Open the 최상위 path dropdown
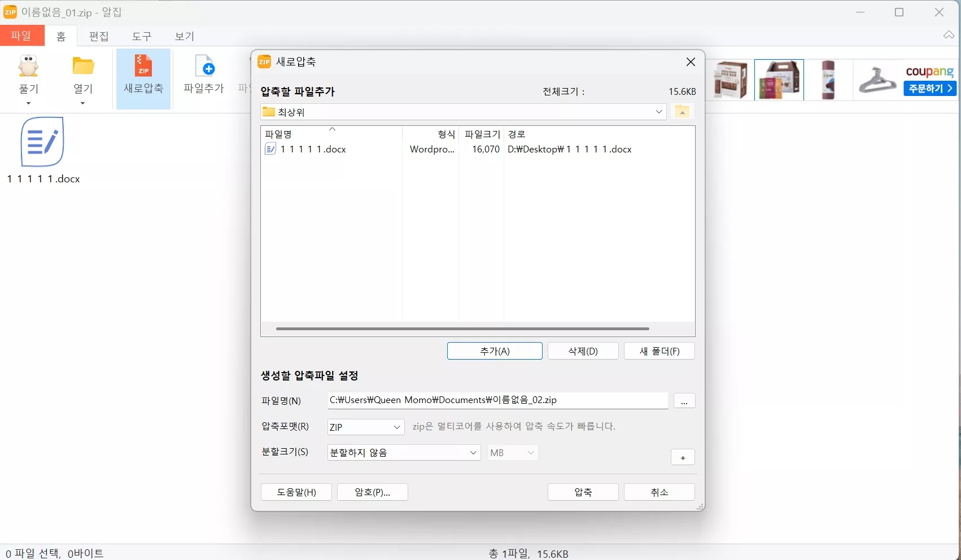961x560 pixels. [x=658, y=111]
